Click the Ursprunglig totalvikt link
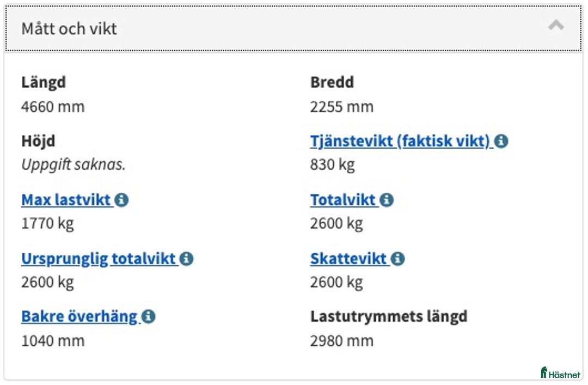This screenshot has width=588, height=385. pos(98,259)
